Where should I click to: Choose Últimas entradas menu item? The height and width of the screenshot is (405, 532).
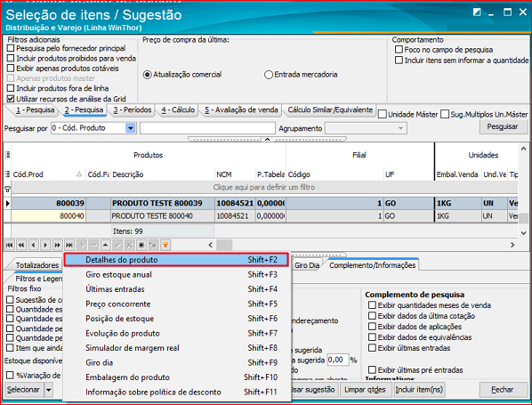coord(176,289)
